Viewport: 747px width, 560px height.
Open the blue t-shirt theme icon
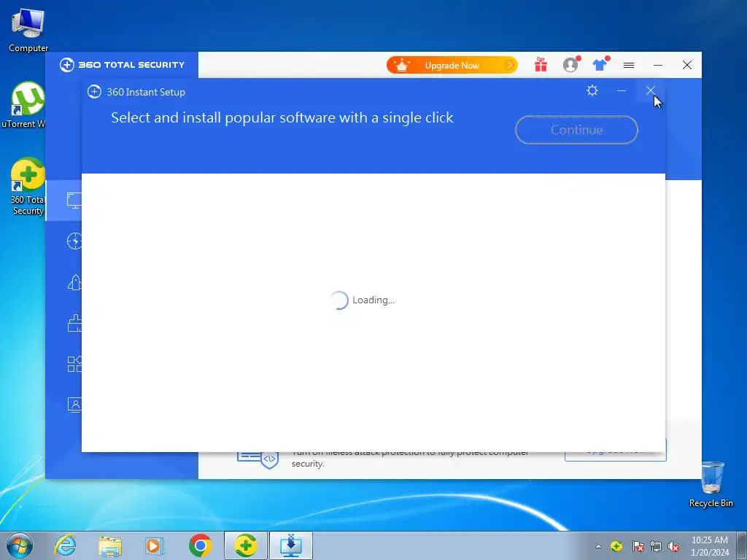[x=600, y=65]
